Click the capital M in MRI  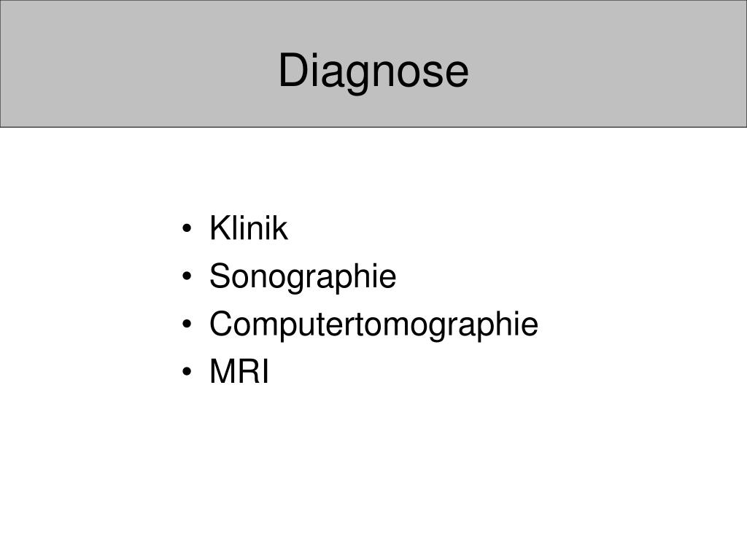223,371
